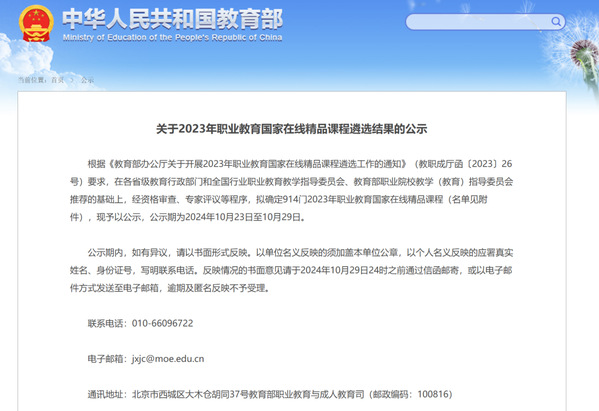Click the 教职成厅函〔2023〕26 document number
The width and height of the screenshot is (599, 411).
click(x=466, y=163)
